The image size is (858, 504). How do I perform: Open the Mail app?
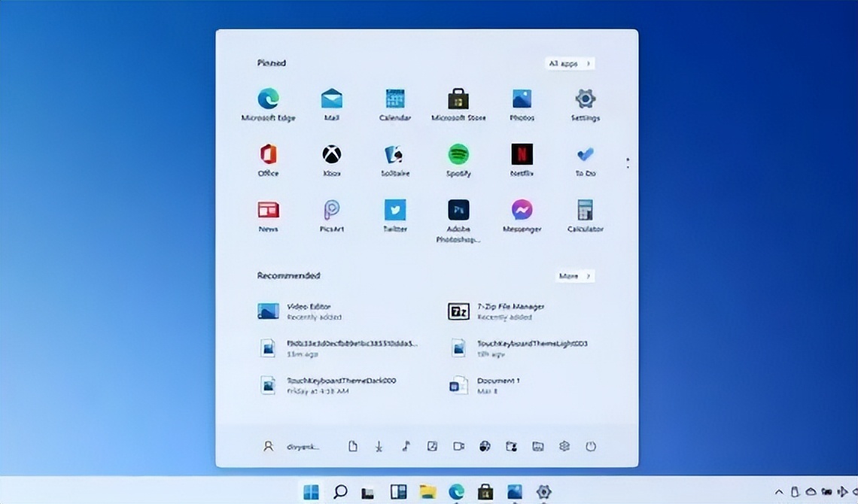point(332,102)
